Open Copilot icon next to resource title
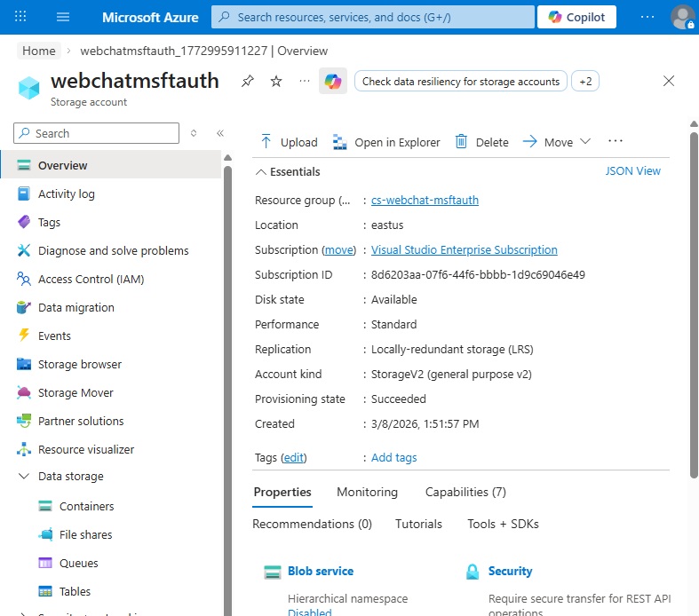 [333, 81]
